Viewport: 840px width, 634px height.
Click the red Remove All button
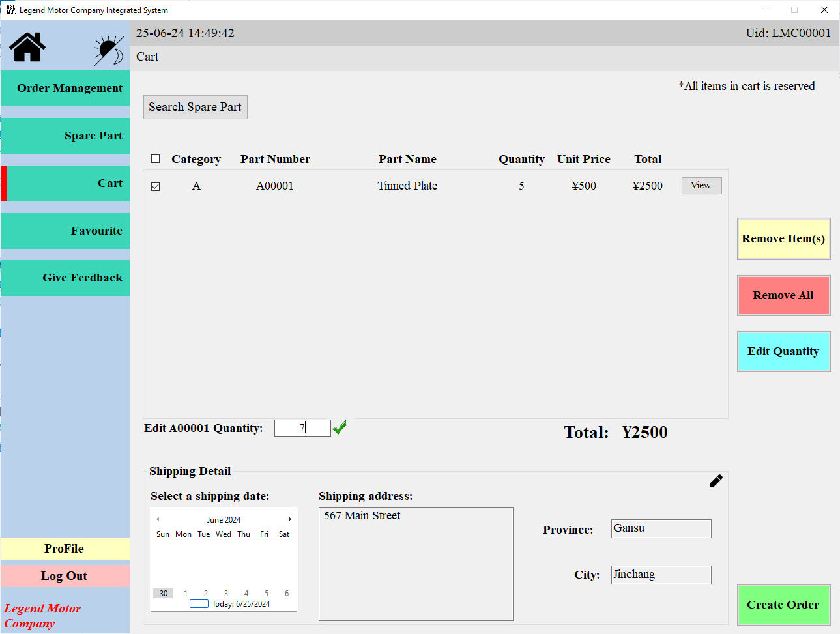(783, 295)
